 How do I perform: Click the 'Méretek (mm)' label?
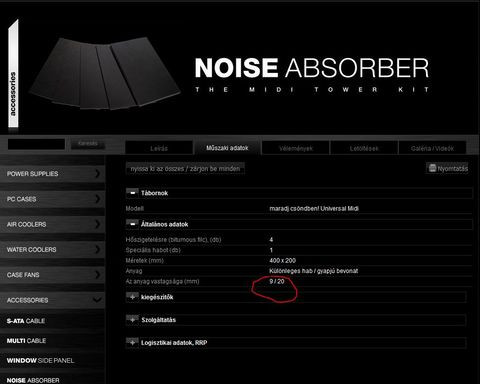coord(144,260)
